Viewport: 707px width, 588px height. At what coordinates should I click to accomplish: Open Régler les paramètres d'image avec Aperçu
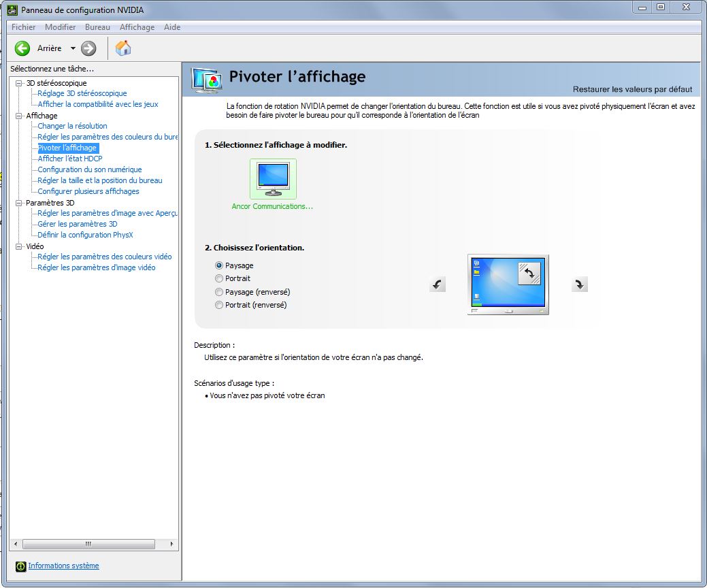[108, 213]
